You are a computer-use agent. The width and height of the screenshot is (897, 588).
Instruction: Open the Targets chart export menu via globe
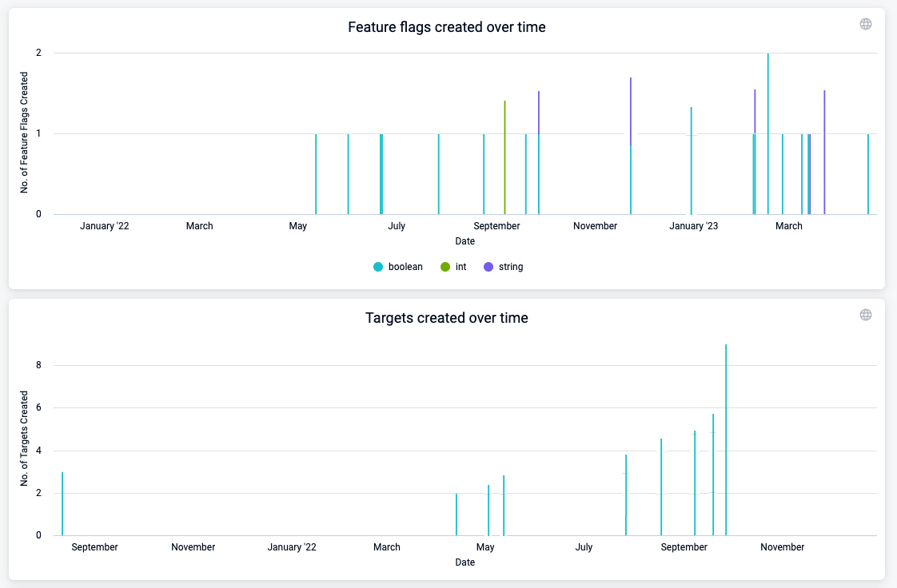point(866,314)
